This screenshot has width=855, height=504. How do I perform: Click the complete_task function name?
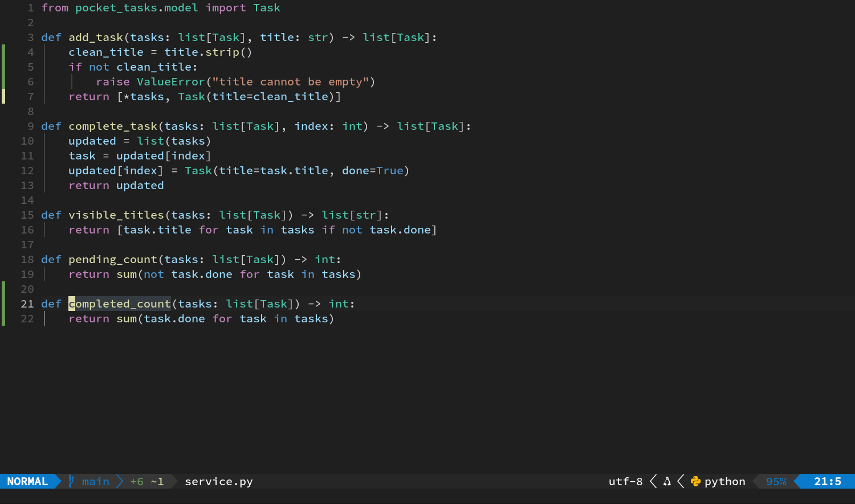(113, 126)
